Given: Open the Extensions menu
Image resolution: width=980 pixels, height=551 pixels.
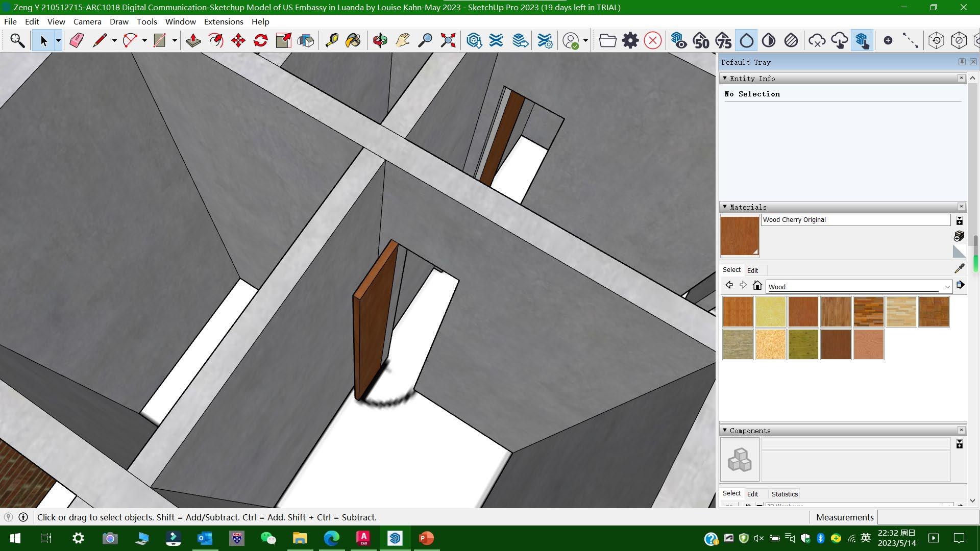Looking at the screenshot, I should 223,21.
